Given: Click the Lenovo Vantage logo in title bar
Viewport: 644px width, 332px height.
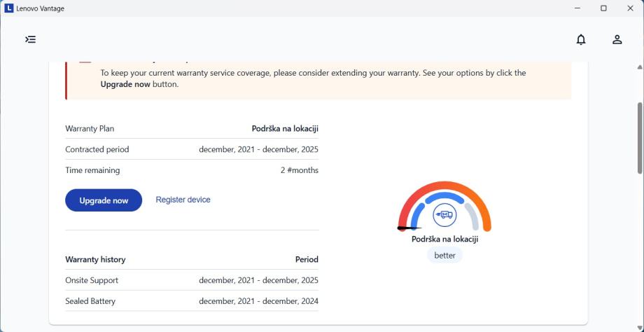Looking at the screenshot, I should [x=8, y=8].
